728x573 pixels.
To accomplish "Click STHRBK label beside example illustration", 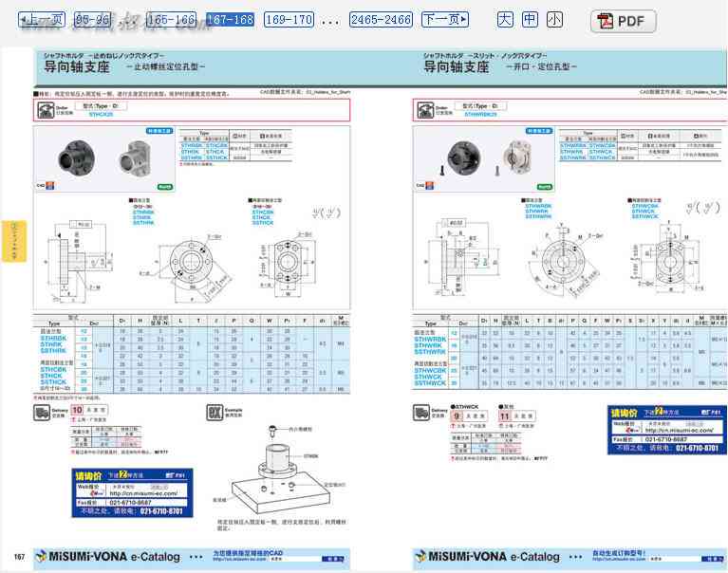I will (x=310, y=456).
